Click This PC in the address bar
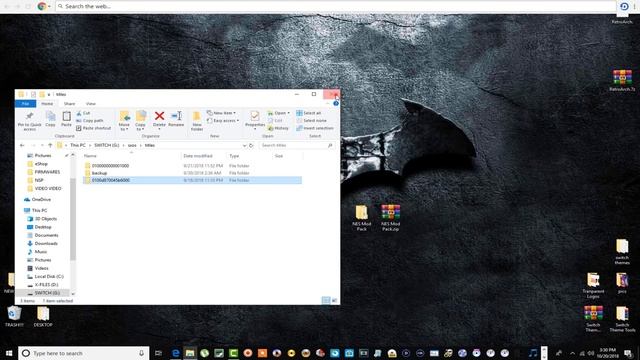The image size is (640, 360). (x=78, y=145)
